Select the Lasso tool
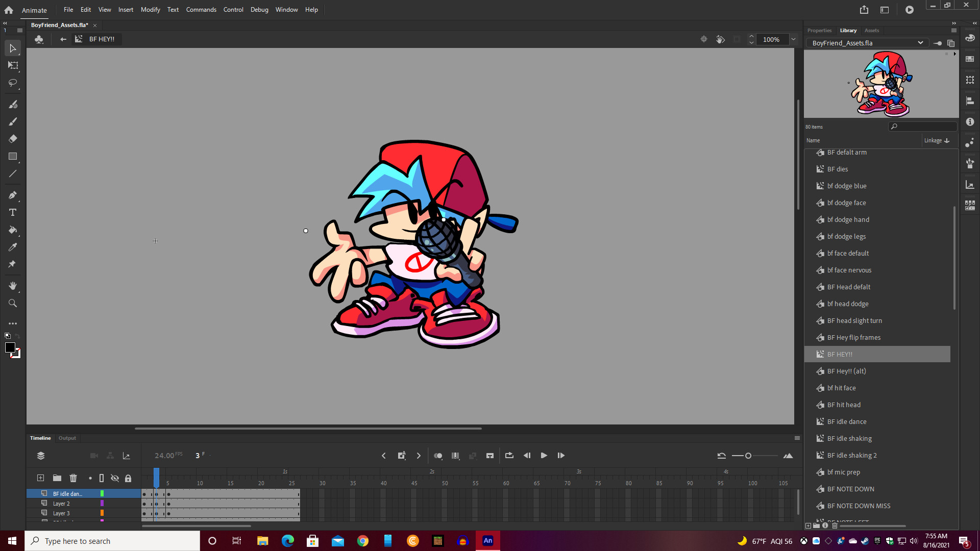This screenshot has height=551, width=980. [x=13, y=83]
